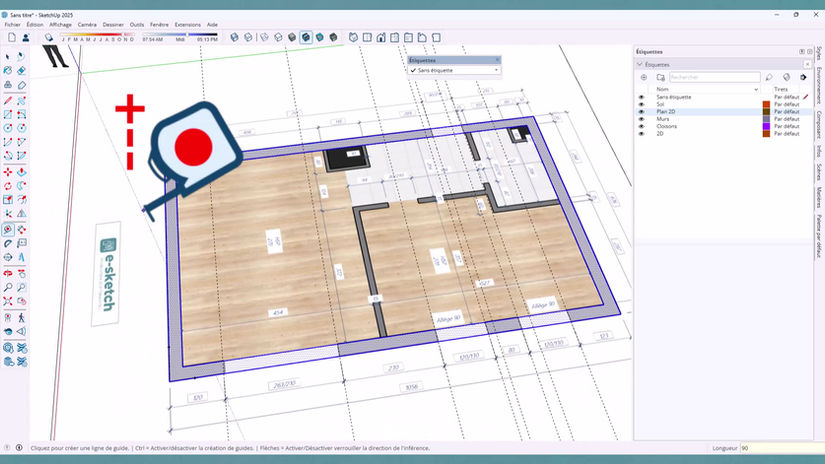This screenshot has height=464, width=825.
Task: Select the Circle drawing tool
Action: [8, 128]
